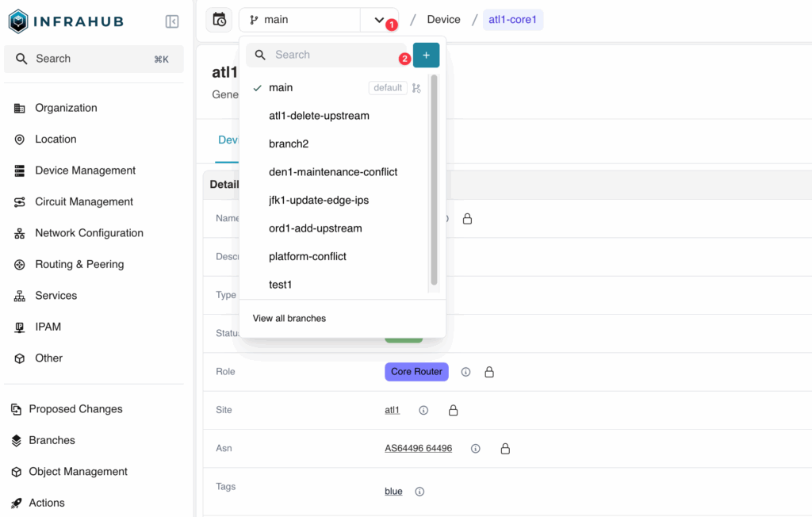Click the info icon beside the Role badge
The height and width of the screenshot is (517, 812).
click(465, 371)
